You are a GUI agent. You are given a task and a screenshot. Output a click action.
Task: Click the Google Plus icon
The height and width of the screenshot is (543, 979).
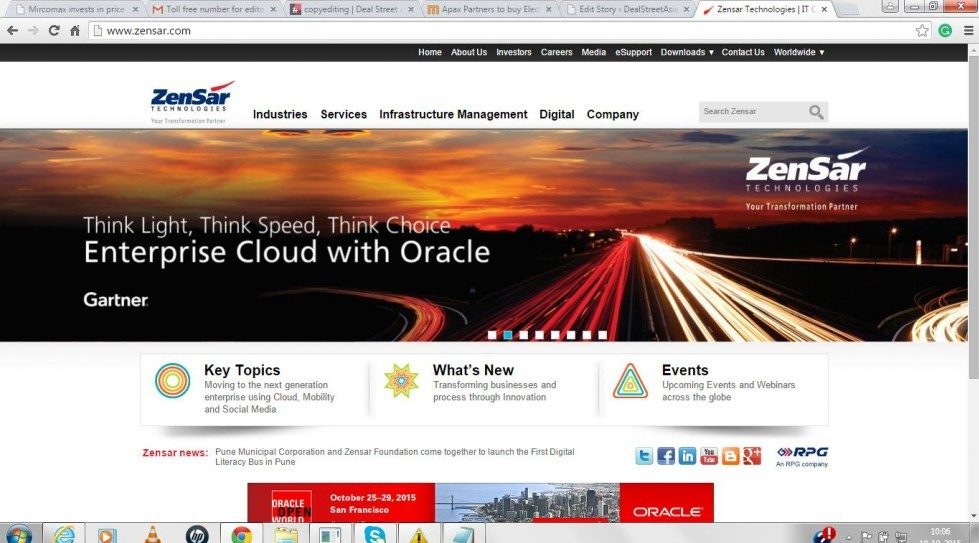point(753,456)
